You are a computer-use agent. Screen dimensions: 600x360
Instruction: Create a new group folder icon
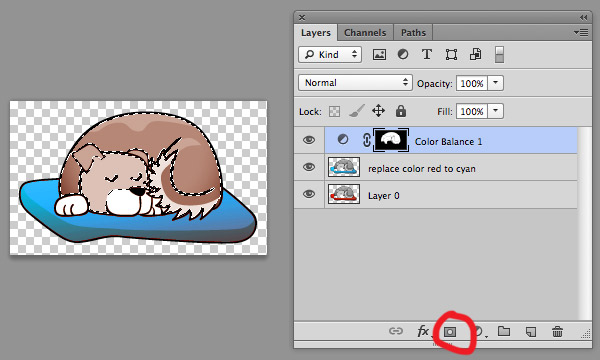[x=504, y=331]
